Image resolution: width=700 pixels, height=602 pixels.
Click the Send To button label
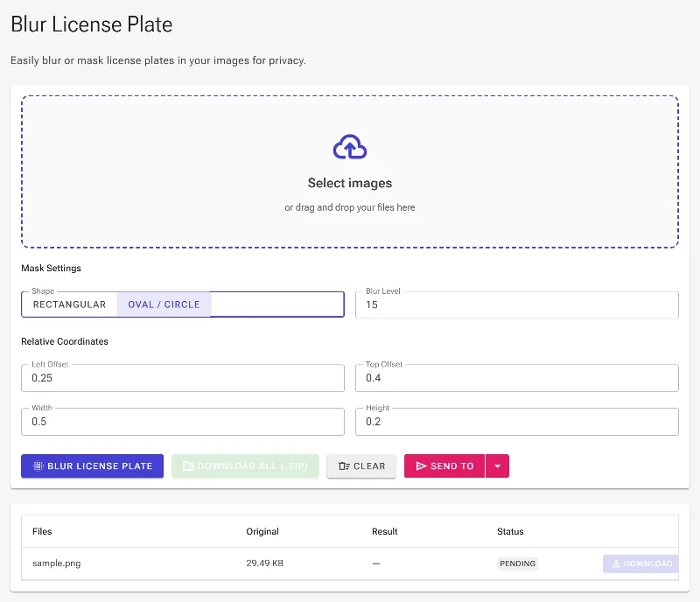tap(451, 466)
